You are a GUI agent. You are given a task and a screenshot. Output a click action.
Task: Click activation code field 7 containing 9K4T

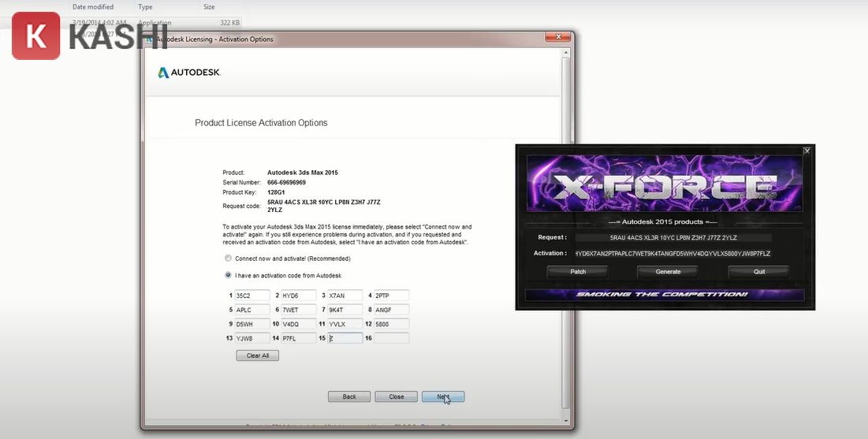345,310
